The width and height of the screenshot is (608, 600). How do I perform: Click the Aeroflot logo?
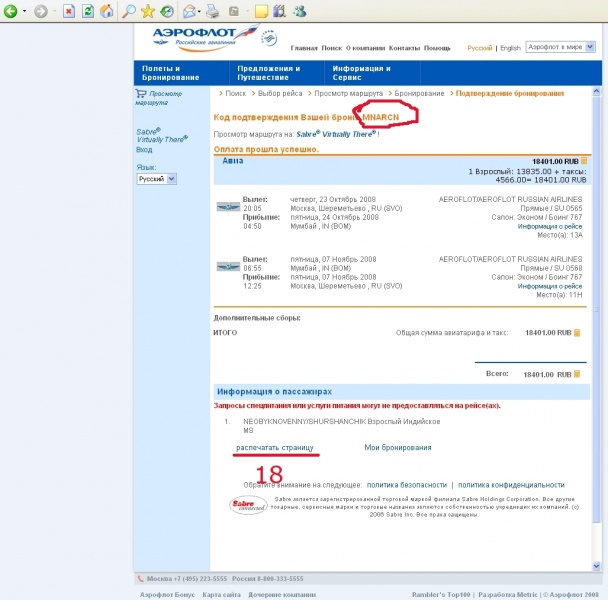point(205,37)
